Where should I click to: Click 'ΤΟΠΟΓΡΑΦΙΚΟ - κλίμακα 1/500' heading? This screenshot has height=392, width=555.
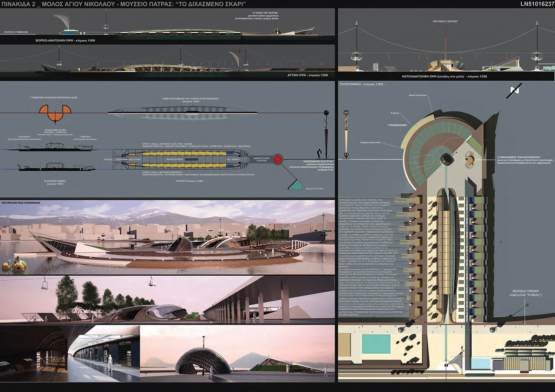pyautogui.click(x=361, y=84)
